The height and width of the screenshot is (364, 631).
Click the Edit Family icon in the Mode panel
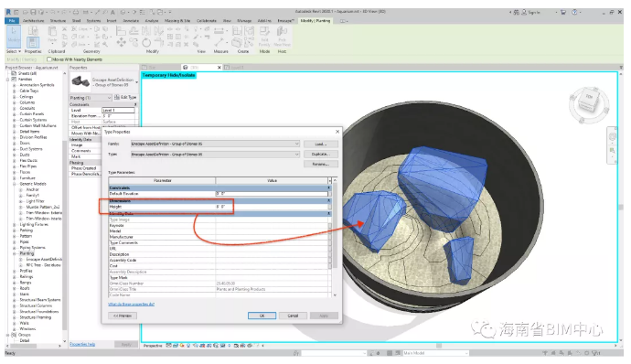click(264, 36)
